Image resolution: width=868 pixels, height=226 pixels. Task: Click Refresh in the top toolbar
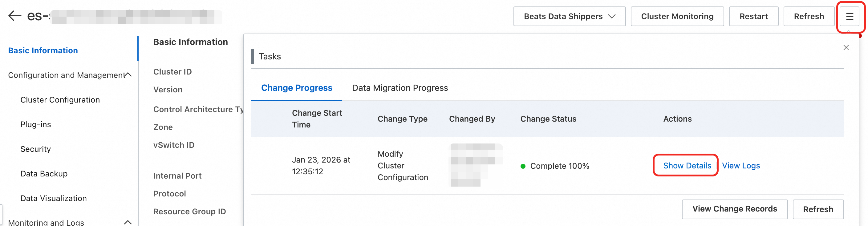[x=808, y=17]
